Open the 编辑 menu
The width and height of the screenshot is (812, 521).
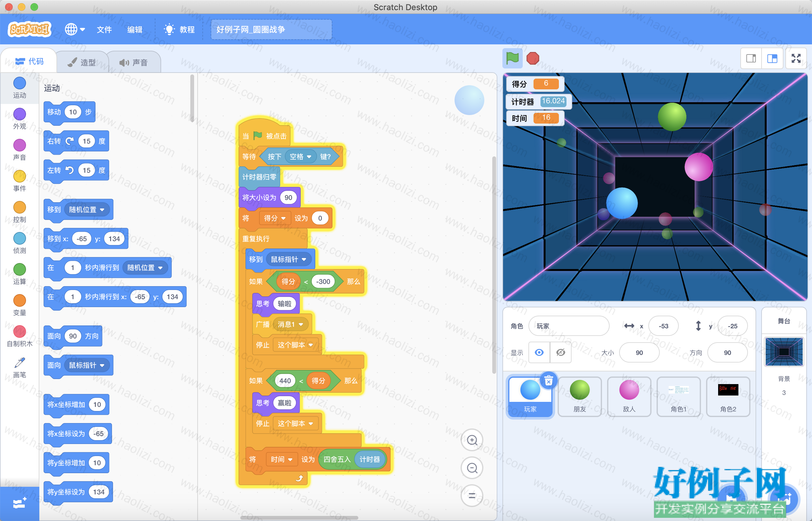135,30
